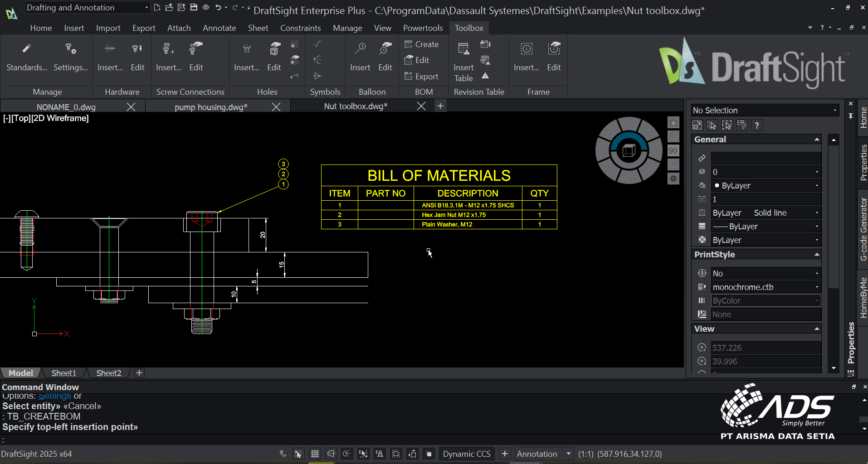Click Edit Balloon tool
The image size is (868, 464).
(x=385, y=57)
